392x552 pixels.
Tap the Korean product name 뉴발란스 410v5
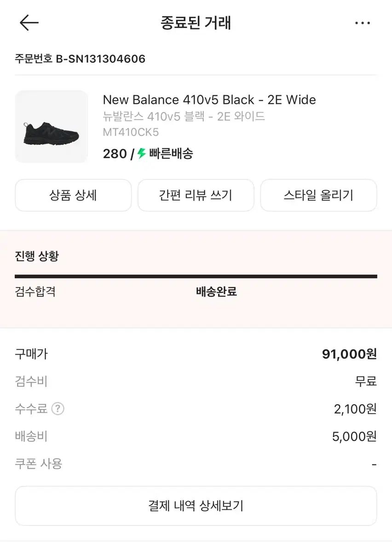coord(184,116)
